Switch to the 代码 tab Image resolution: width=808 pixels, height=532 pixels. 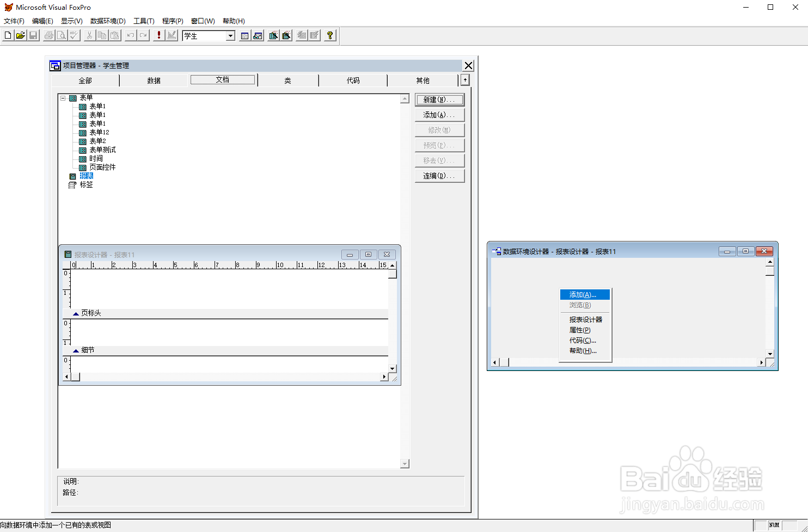tap(353, 81)
